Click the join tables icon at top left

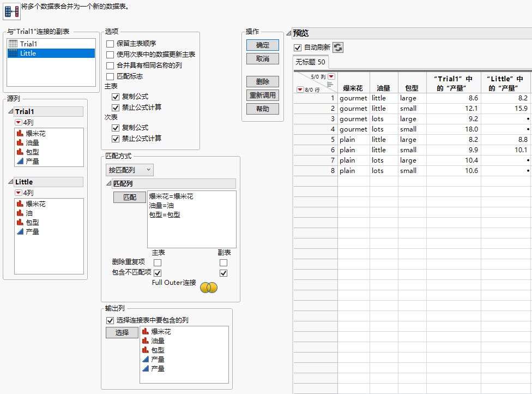click(x=11, y=10)
